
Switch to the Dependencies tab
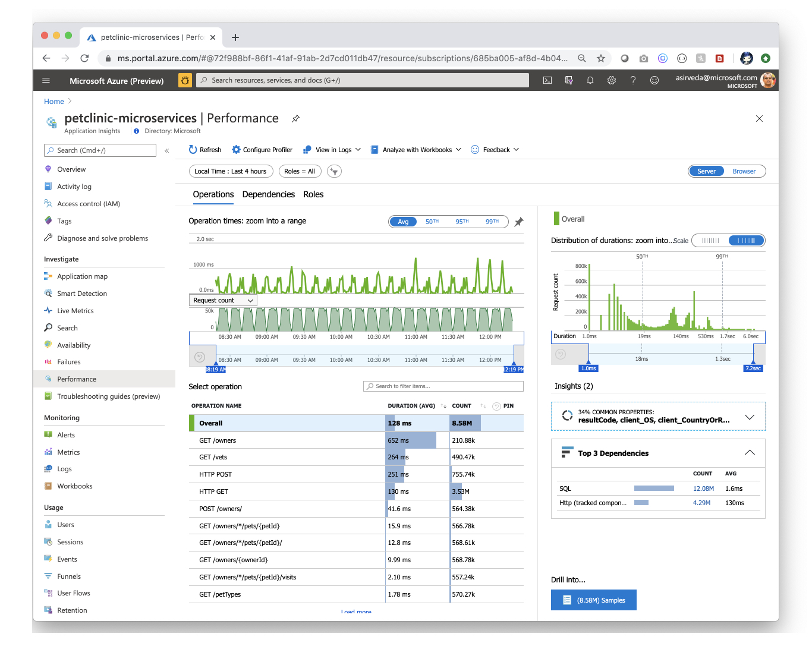(269, 194)
